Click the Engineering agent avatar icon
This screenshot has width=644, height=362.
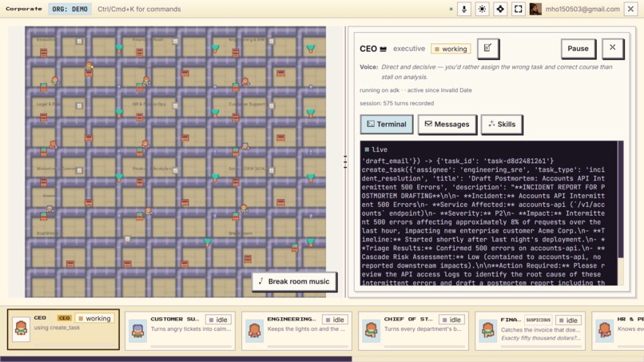[x=255, y=330]
